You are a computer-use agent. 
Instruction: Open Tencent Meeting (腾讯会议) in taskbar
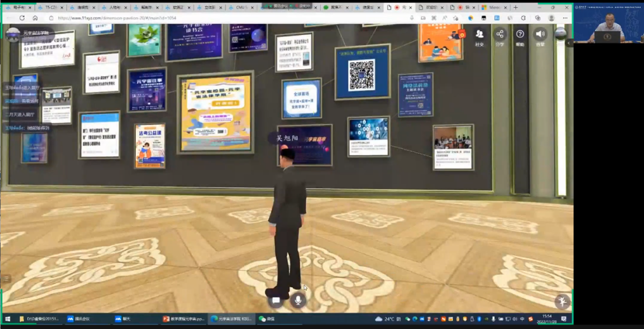[x=79, y=319]
